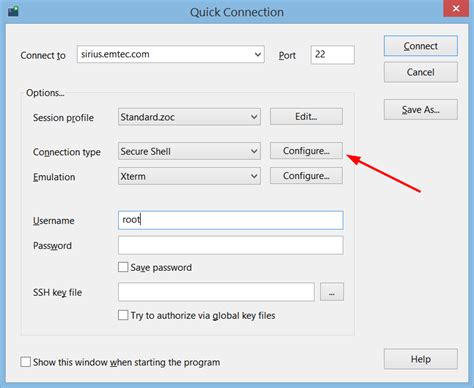
Task: Enable the Save password checkbox
Action: tap(123, 267)
